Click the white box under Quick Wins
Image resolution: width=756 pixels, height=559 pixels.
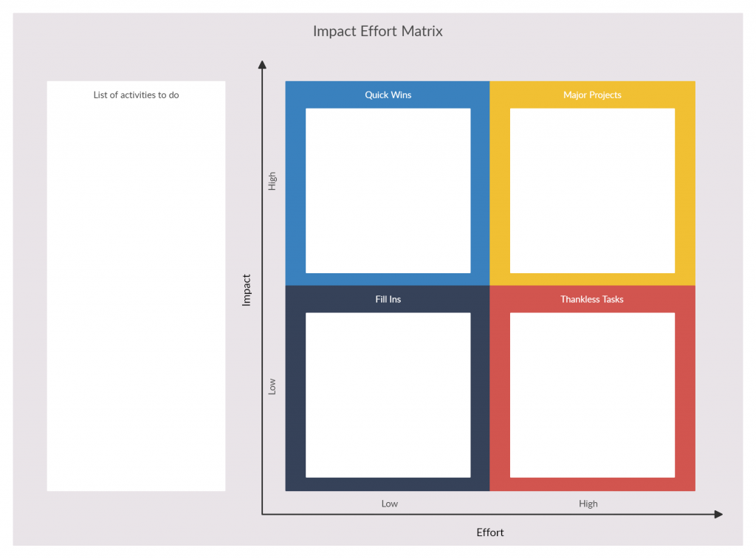[388, 191]
